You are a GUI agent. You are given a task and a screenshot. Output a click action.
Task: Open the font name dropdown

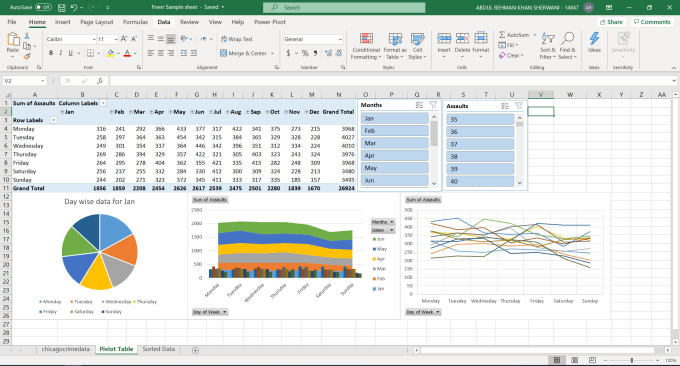pyautogui.click(x=94, y=39)
